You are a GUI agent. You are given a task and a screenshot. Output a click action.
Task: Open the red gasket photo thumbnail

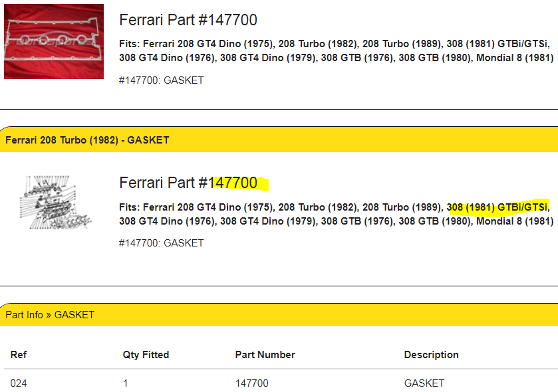click(54, 41)
